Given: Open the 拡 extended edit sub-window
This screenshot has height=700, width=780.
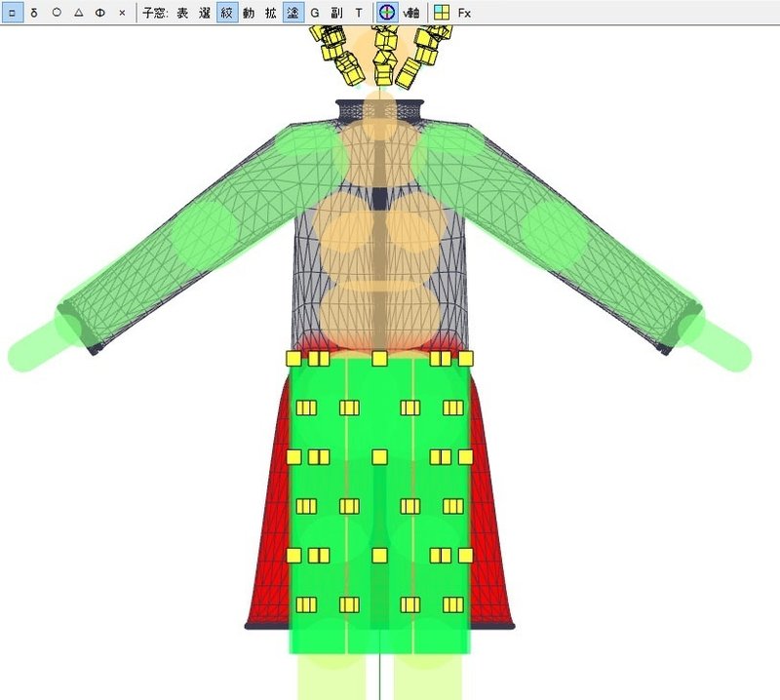Looking at the screenshot, I should pos(271,14).
